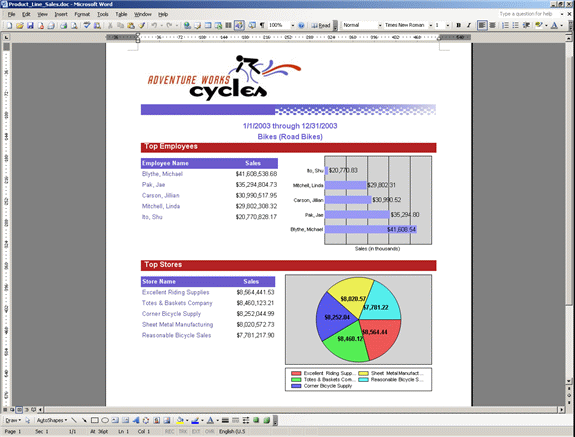Click the Highlight color marker button

(539, 25)
